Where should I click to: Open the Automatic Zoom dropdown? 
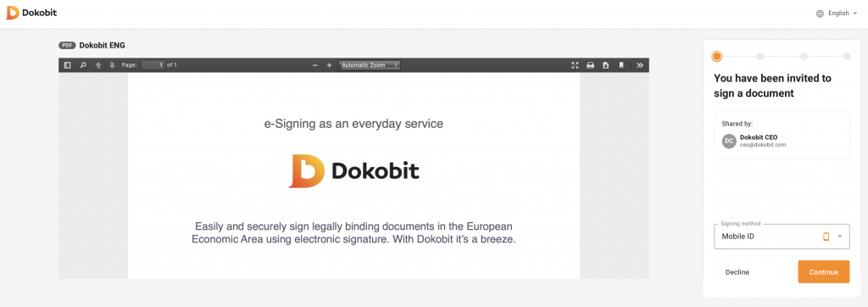click(x=370, y=65)
